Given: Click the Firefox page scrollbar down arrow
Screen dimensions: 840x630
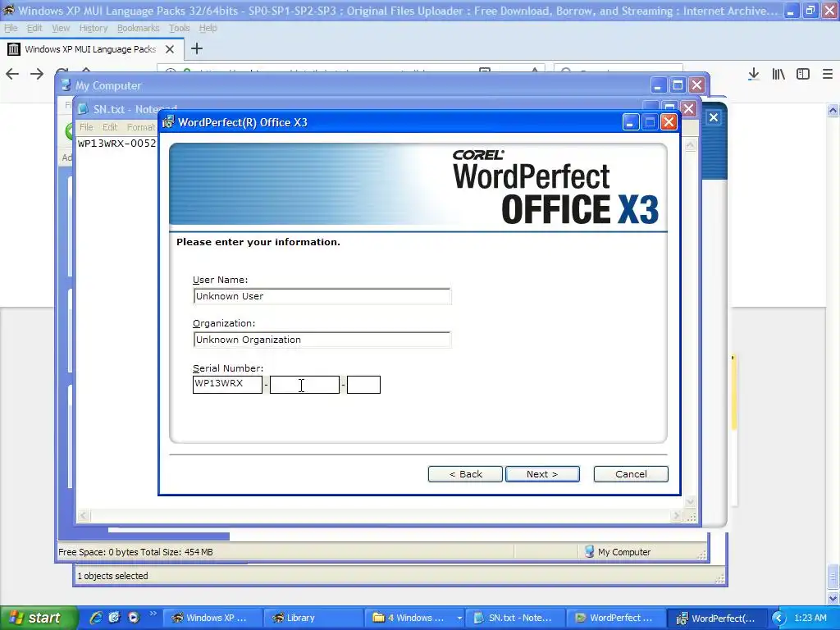Looking at the screenshot, I should click(x=833, y=598).
